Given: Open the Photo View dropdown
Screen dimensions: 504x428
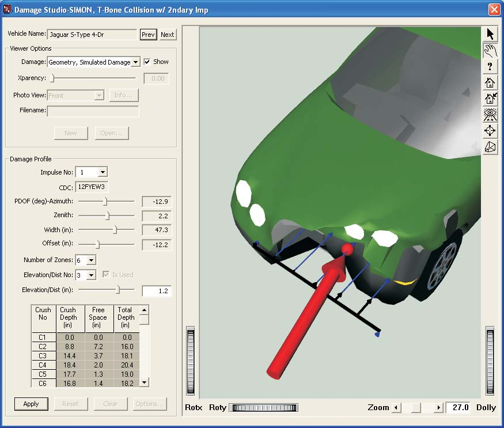Looking at the screenshot, I should pos(99,95).
